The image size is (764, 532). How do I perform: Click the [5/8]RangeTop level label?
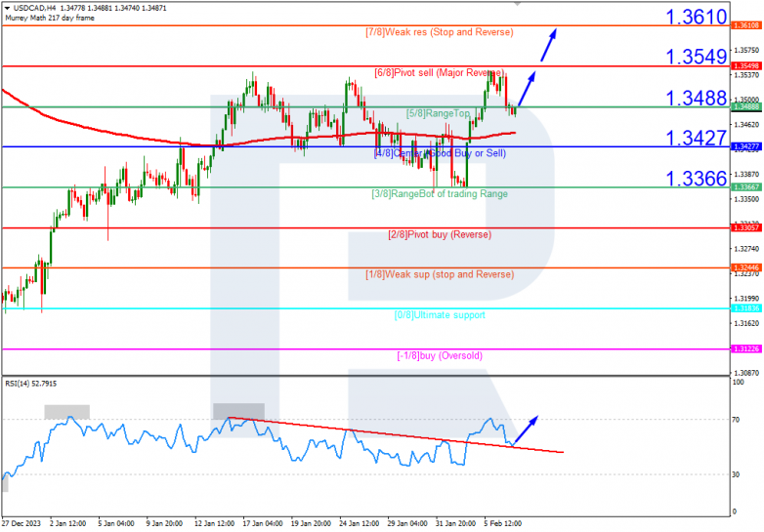point(438,113)
